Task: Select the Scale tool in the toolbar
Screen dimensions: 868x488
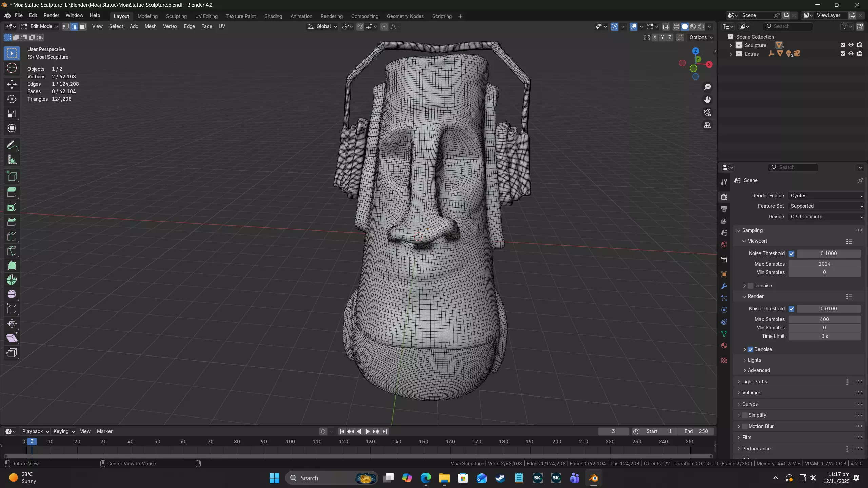Action: click(x=12, y=114)
